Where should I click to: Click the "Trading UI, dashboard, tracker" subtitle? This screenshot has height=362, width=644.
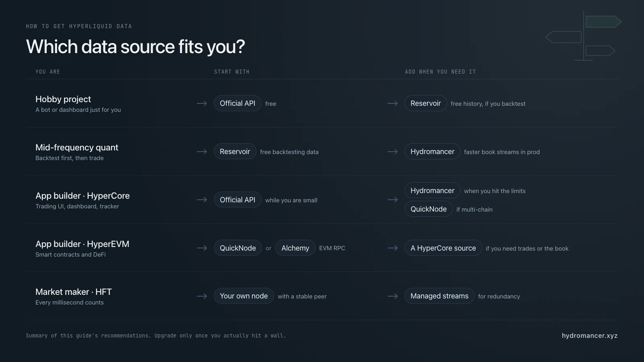click(77, 206)
